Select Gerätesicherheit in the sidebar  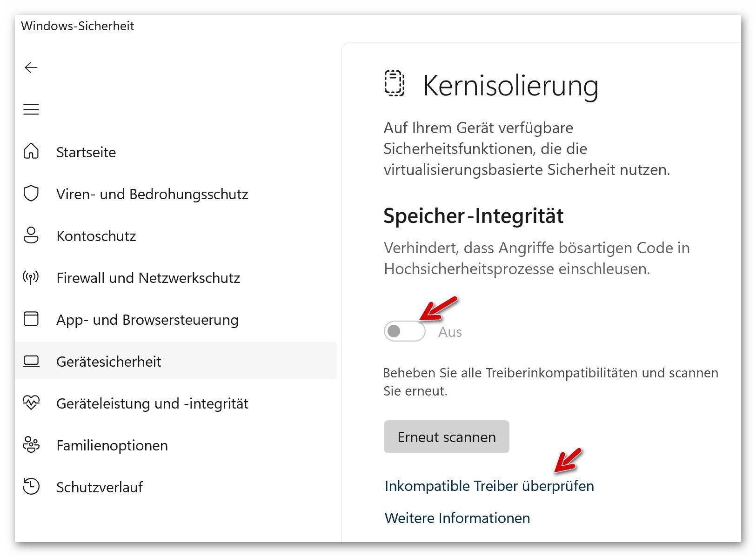[x=108, y=362]
